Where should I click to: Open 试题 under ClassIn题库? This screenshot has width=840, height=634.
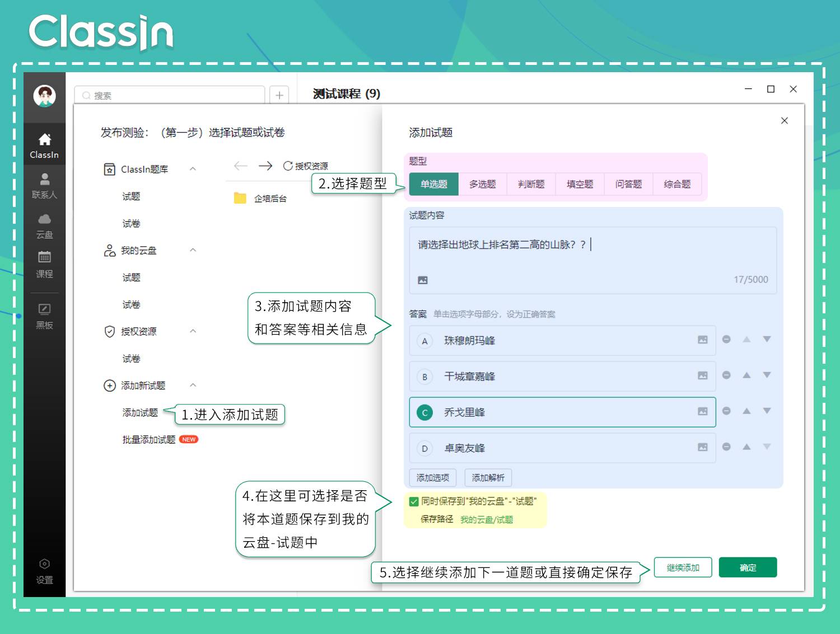tap(132, 196)
